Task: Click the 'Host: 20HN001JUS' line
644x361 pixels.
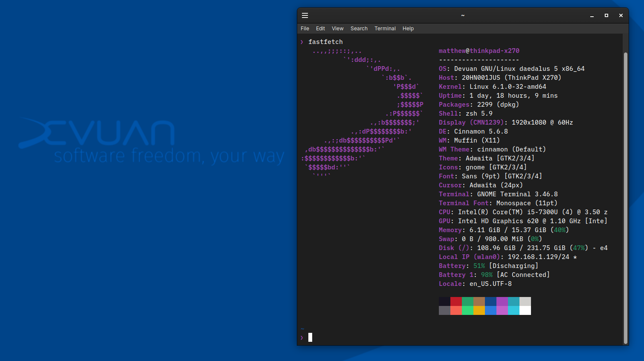Action: [x=500, y=78]
